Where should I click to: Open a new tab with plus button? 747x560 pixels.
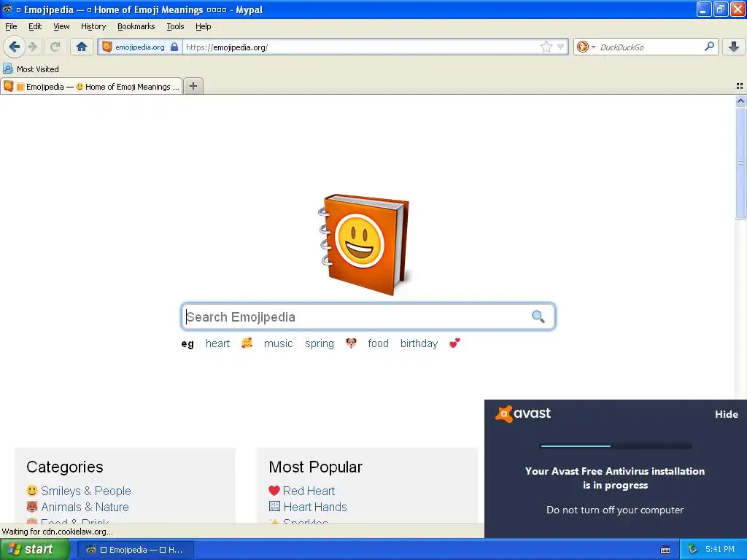[x=193, y=86]
